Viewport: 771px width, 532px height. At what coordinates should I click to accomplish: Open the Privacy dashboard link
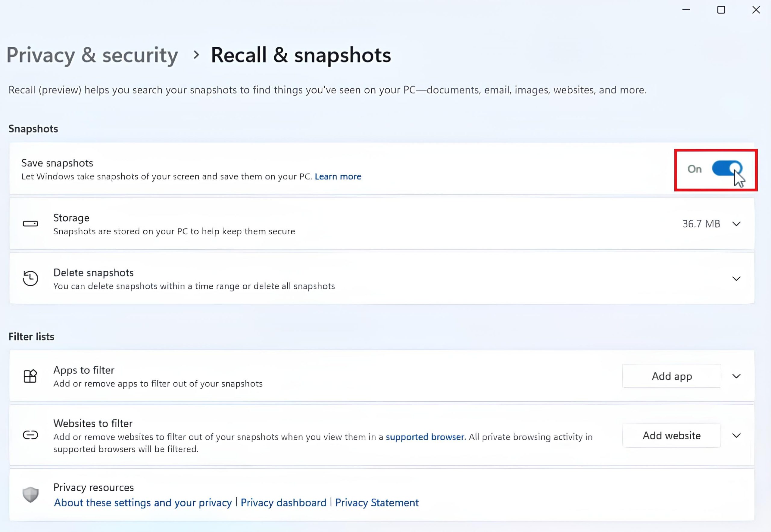(283, 503)
